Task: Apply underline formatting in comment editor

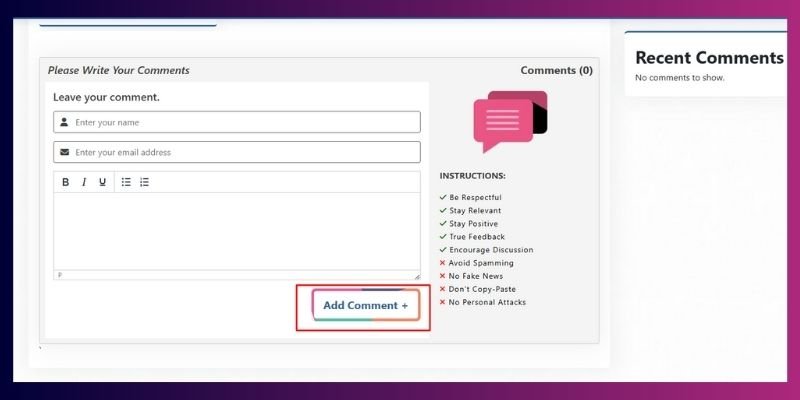Action: click(x=103, y=182)
